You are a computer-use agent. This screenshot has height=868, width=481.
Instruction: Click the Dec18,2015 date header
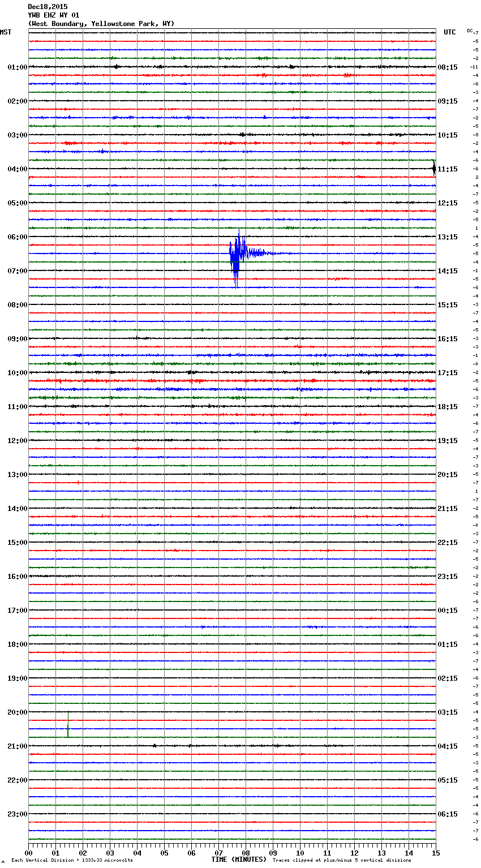tap(48, 7)
